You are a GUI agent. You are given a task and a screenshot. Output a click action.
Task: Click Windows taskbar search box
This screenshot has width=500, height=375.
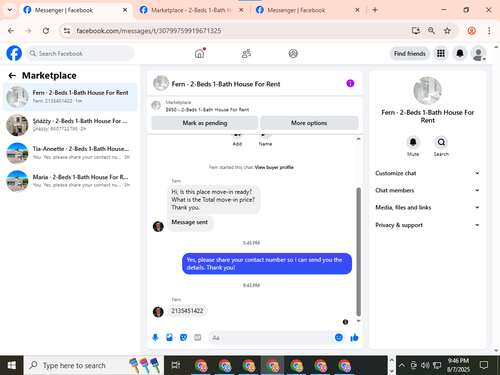click(x=94, y=365)
